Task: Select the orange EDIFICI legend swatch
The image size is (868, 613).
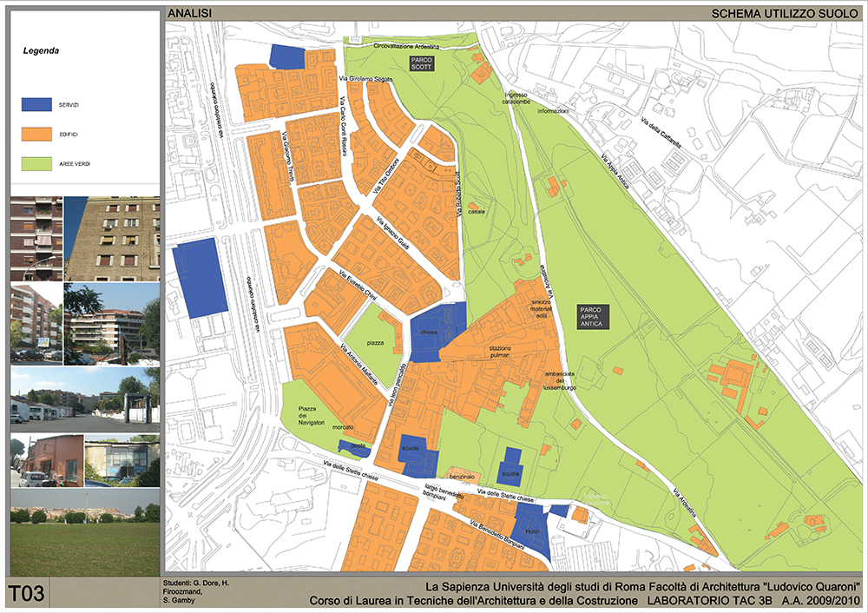Action: point(36,134)
